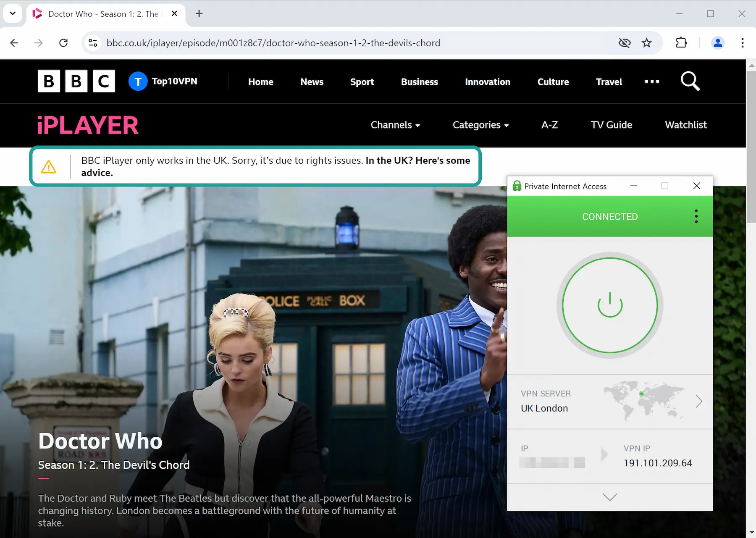Open the Top10VPN account avatar
The height and width of the screenshot is (538, 756).
pyautogui.click(x=138, y=81)
